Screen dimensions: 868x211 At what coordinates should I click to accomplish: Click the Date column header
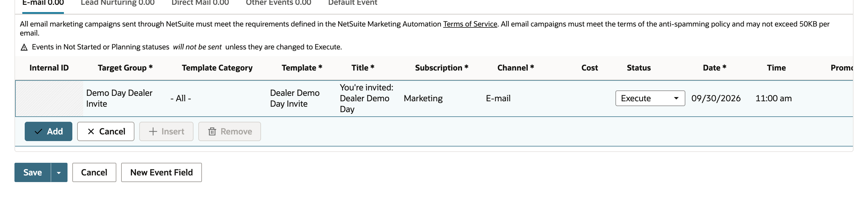pyautogui.click(x=714, y=68)
